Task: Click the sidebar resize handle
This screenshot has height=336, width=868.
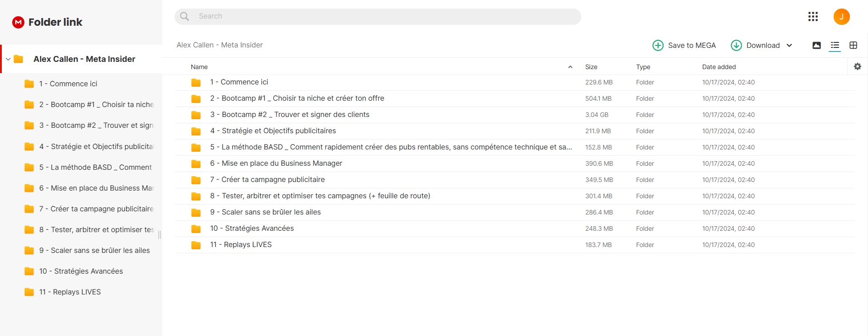Action: tap(160, 235)
